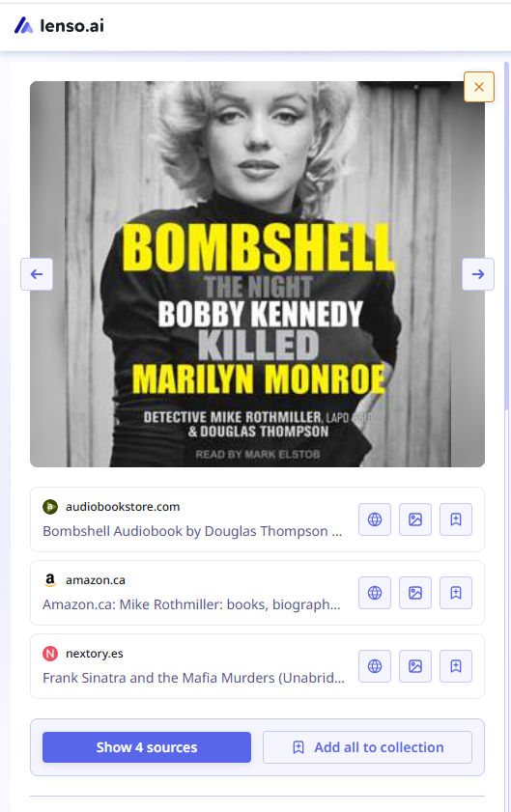Open the lenso.ai logo homepage link

[59, 25]
